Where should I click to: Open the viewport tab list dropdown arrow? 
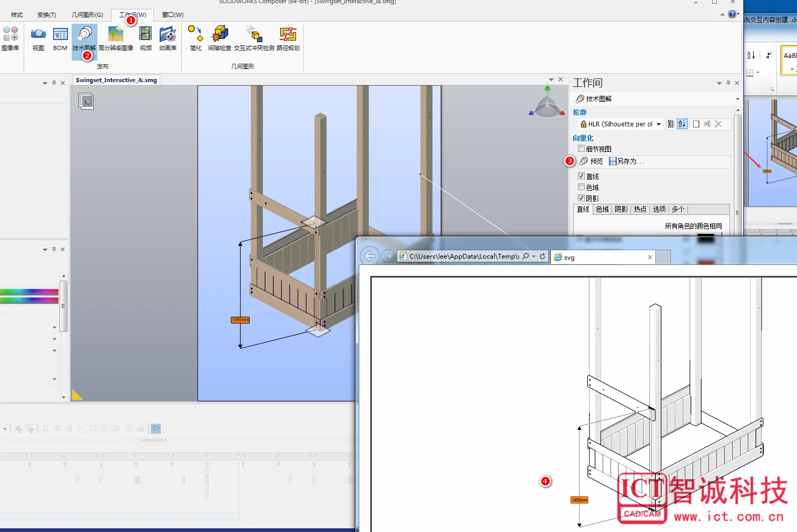(x=551, y=80)
